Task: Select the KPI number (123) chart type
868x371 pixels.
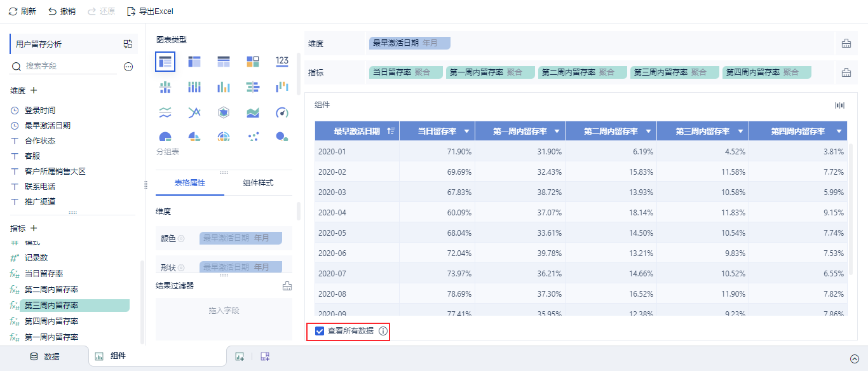Action: (282, 62)
